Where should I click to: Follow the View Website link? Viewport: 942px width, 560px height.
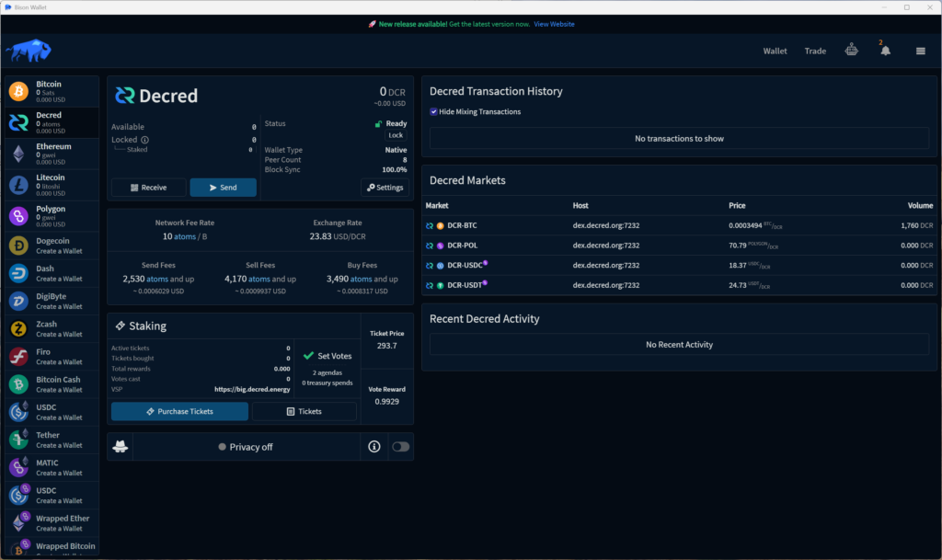(x=554, y=24)
